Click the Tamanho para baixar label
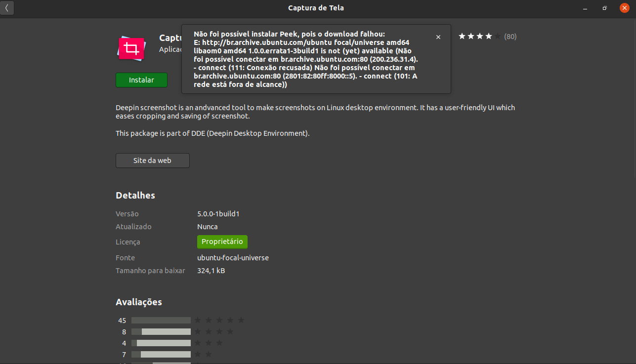 tap(150, 271)
